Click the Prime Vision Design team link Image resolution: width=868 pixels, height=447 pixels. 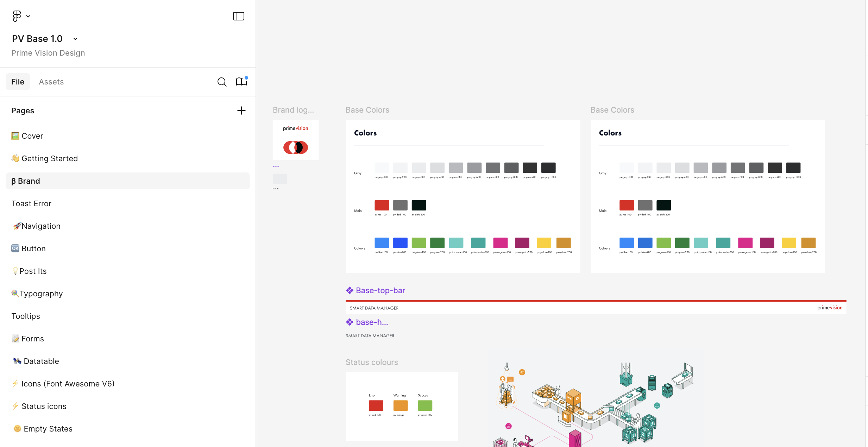pyautogui.click(x=48, y=53)
